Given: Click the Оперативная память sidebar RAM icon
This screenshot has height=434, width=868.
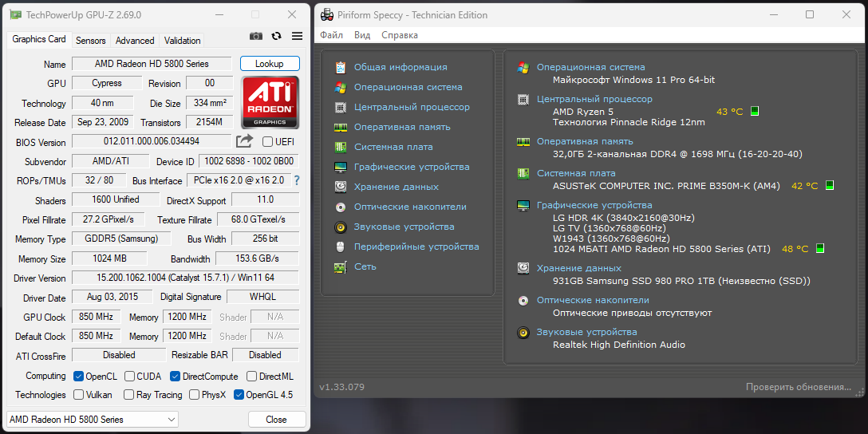Looking at the screenshot, I should click(x=341, y=128).
